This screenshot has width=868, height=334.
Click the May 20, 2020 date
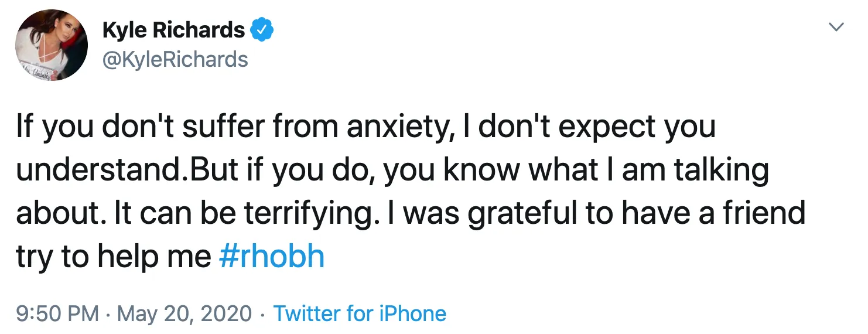click(x=184, y=313)
